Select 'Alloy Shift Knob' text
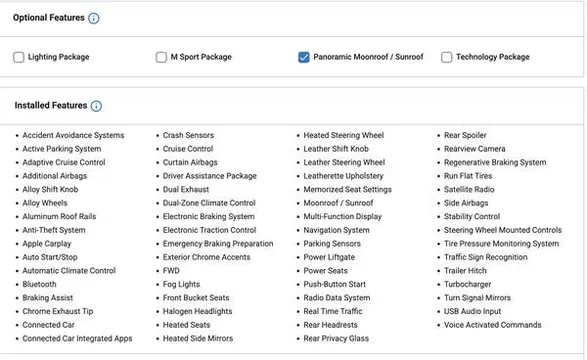The width and height of the screenshot is (587, 360). 50,189
